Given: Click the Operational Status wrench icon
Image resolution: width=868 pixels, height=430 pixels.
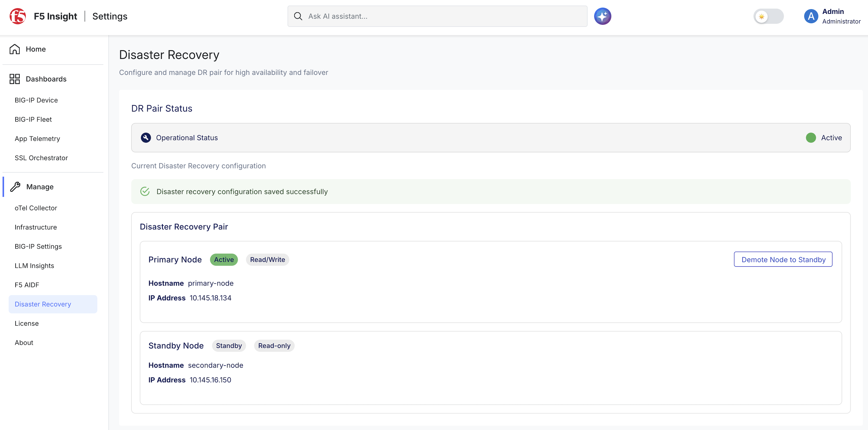Looking at the screenshot, I should (x=146, y=138).
